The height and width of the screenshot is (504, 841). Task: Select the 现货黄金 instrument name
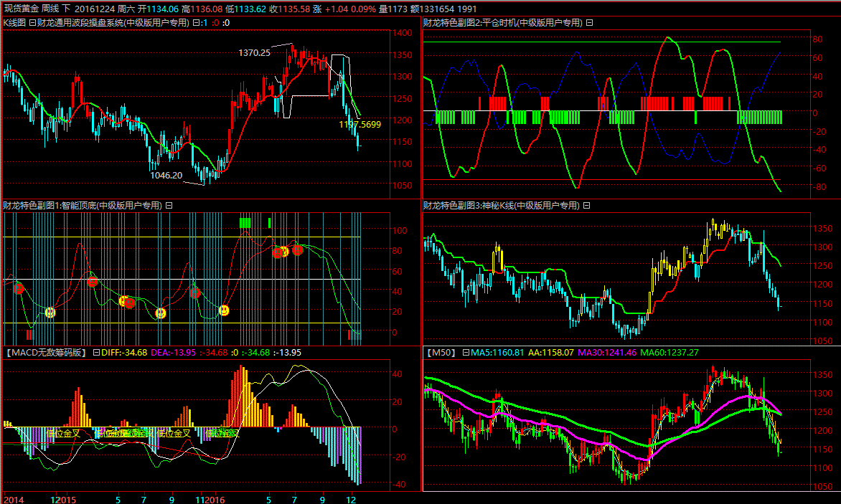pyautogui.click(x=22, y=9)
